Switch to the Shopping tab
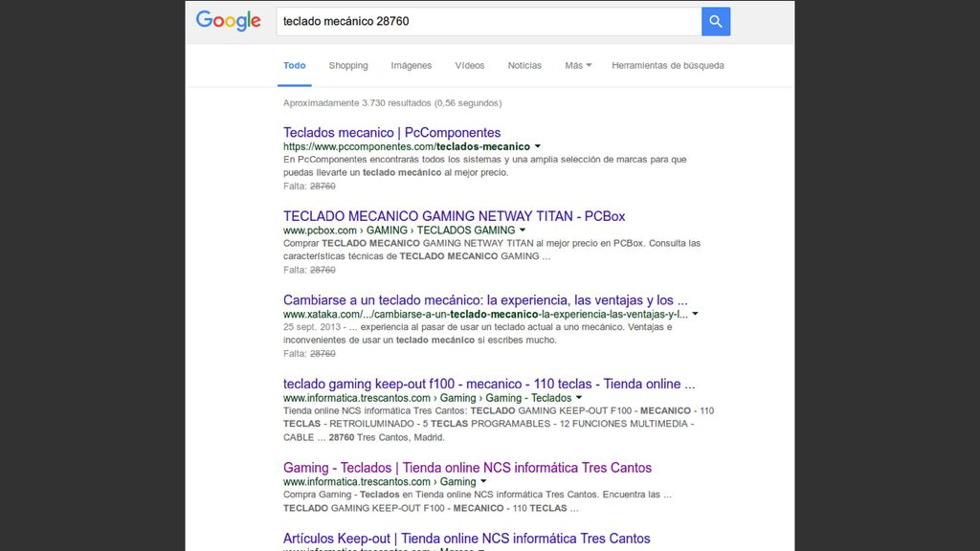The height and width of the screenshot is (551, 980). coord(348,66)
